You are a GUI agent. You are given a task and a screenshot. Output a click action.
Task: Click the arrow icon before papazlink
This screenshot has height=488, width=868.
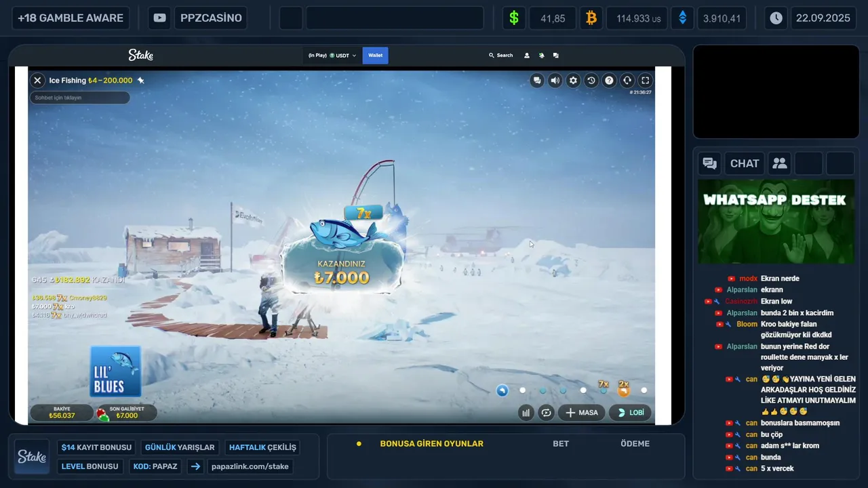point(195,466)
